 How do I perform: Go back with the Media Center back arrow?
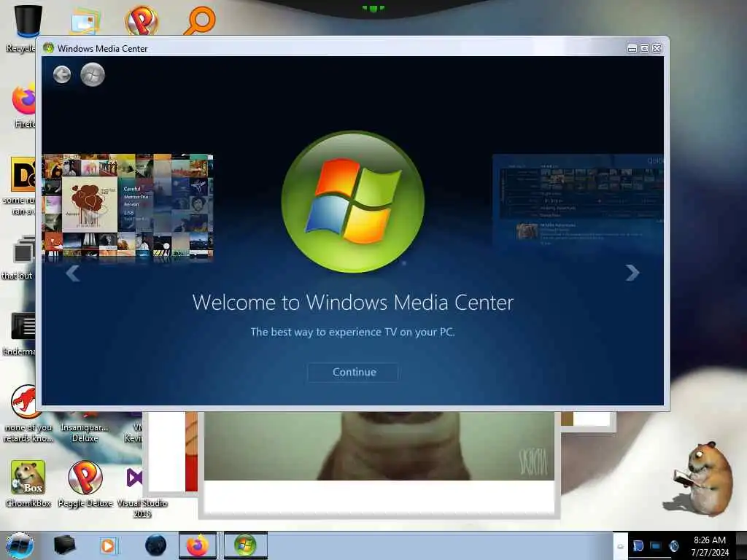pos(62,75)
